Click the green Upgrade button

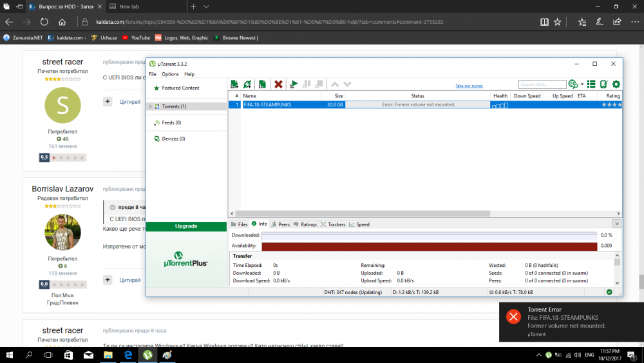coord(186,226)
